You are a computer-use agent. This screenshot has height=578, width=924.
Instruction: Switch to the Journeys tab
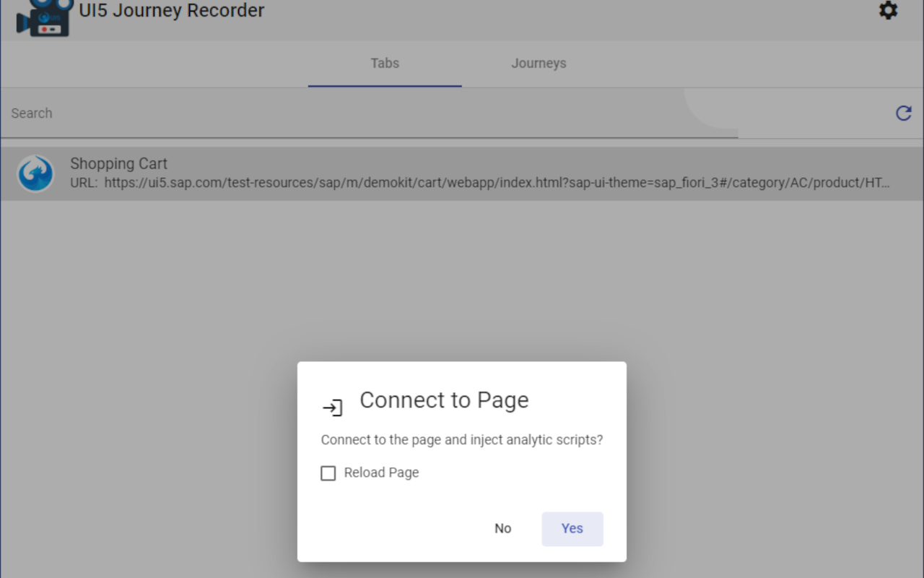(539, 63)
